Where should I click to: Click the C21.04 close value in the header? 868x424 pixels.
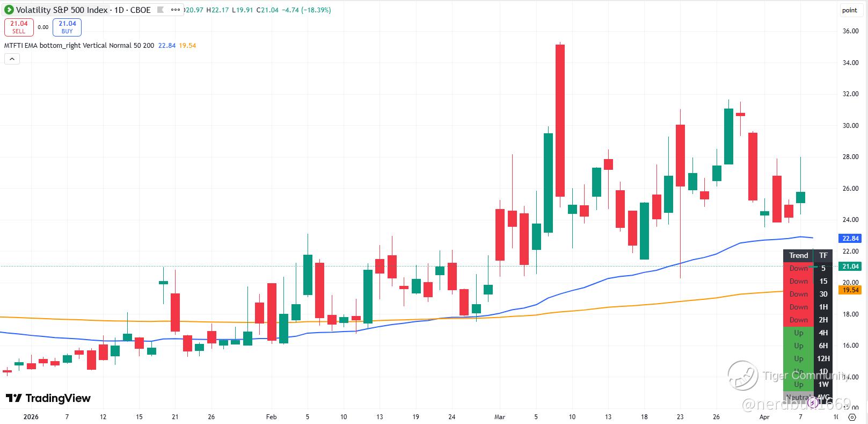point(267,10)
